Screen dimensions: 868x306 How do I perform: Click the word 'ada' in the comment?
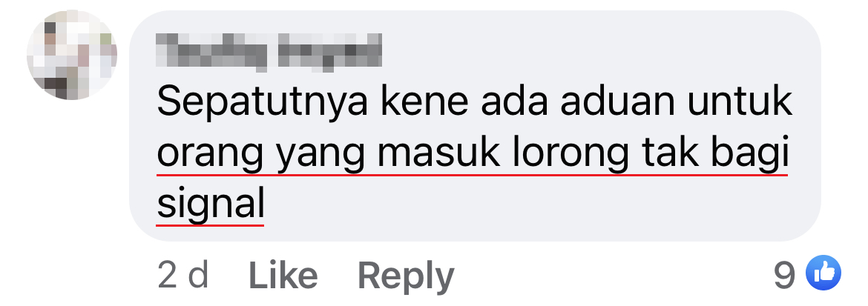pos(513,104)
